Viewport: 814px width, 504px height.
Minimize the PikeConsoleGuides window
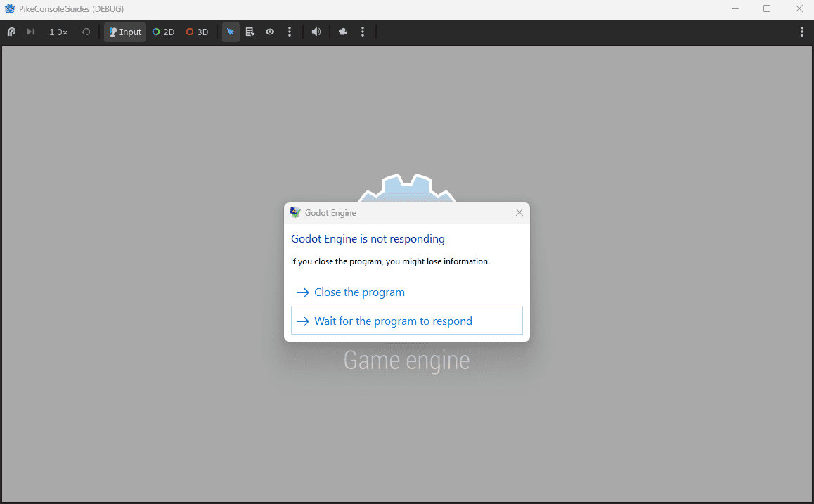point(735,9)
